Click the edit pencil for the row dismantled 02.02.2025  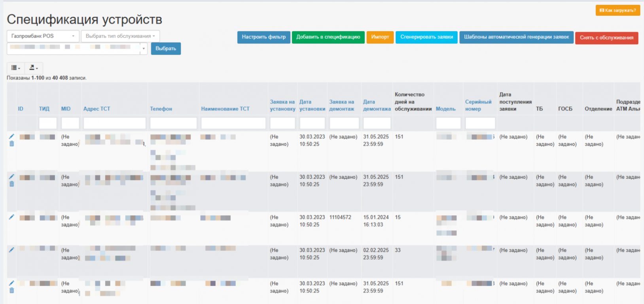11,250
